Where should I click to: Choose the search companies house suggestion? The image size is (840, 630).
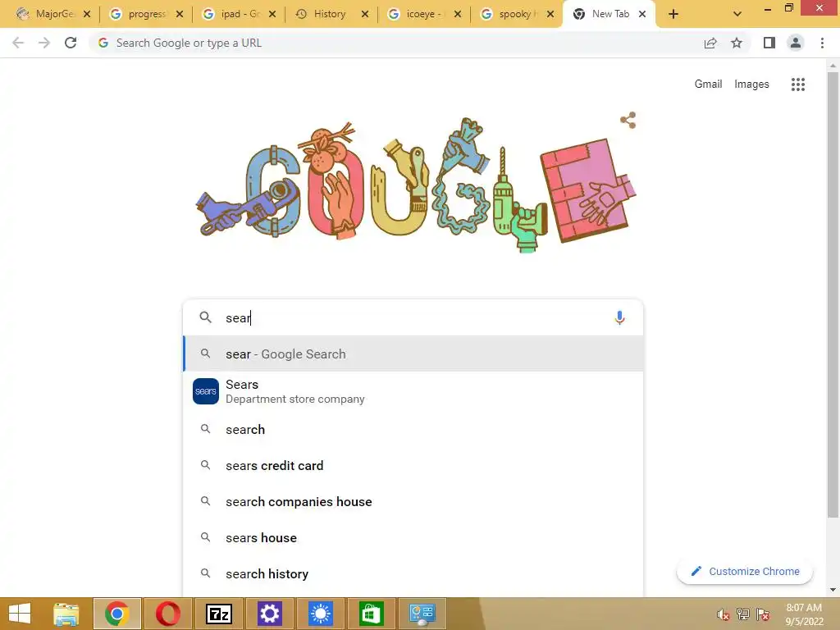pyautogui.click(x=413, y=501)
